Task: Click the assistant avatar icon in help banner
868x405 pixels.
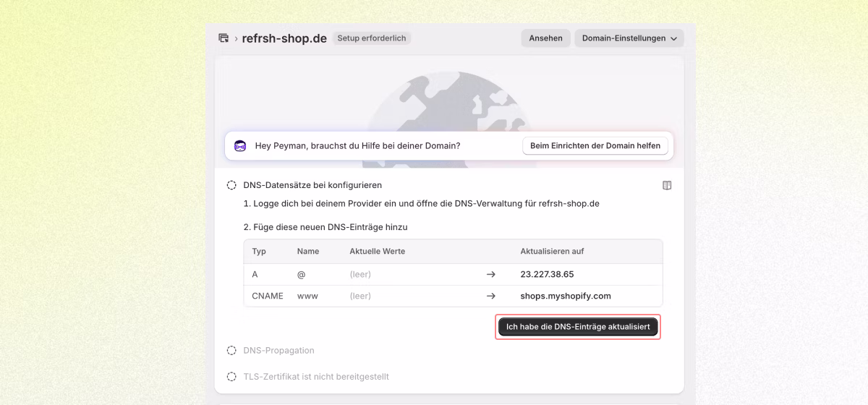Action: [x=240, y=145]
